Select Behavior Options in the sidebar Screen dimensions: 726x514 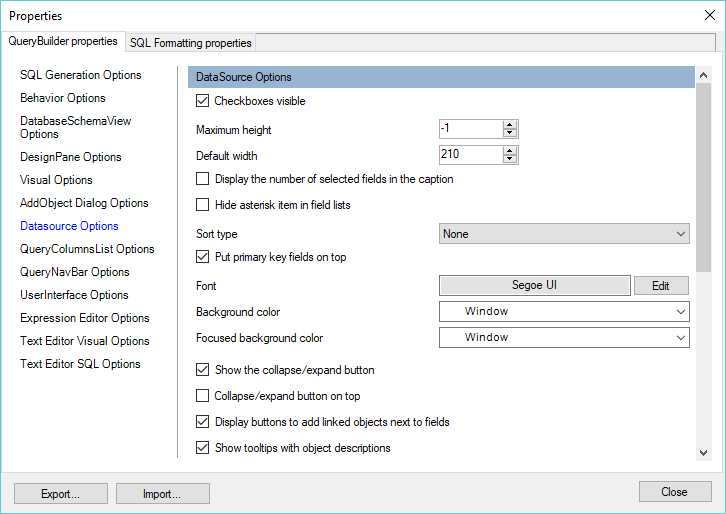(x=63, y=98)
